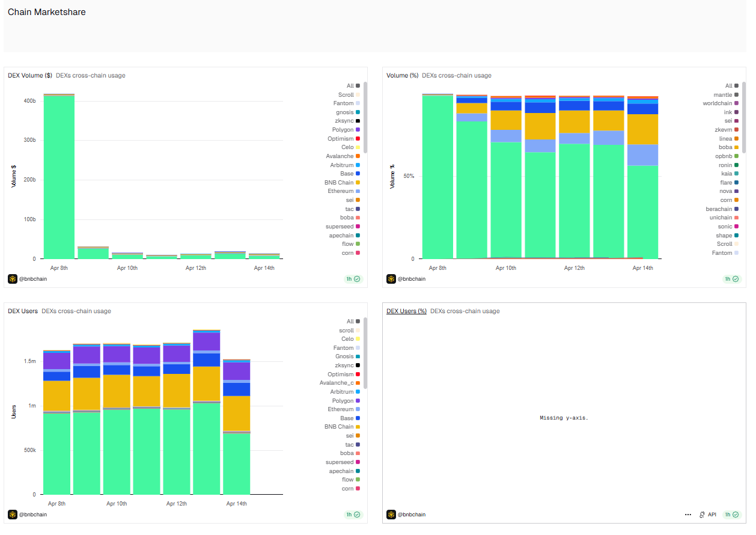Image resolution: width=756 pixels, height=535 pixels.
Task: Click Ethereum color dot in DEX Volume ($) legend
Action: tap(358, 191)
